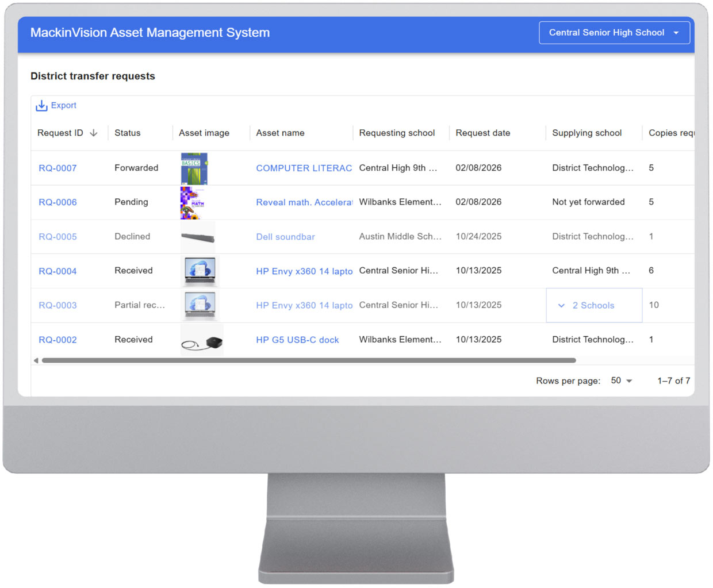This screenshot has width=713, height=588.
Task: Click the Request ID sort arrow
Action: pyautogui.click(x=94, y=133)
